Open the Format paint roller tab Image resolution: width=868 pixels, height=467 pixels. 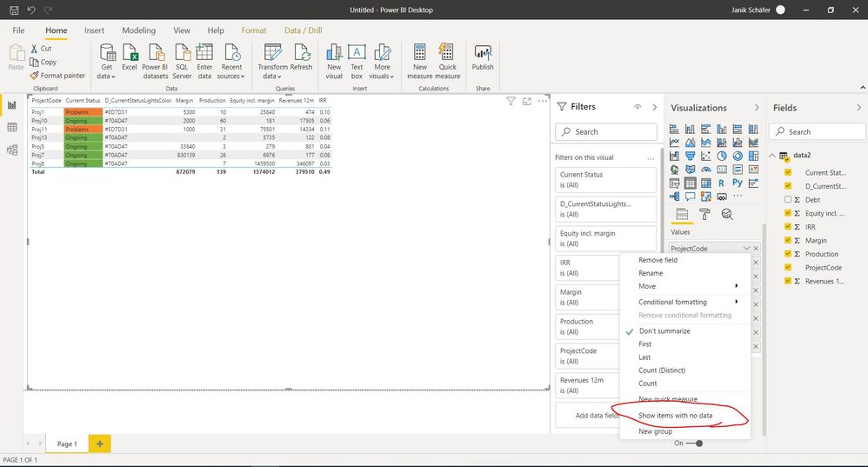click(704, 214)
